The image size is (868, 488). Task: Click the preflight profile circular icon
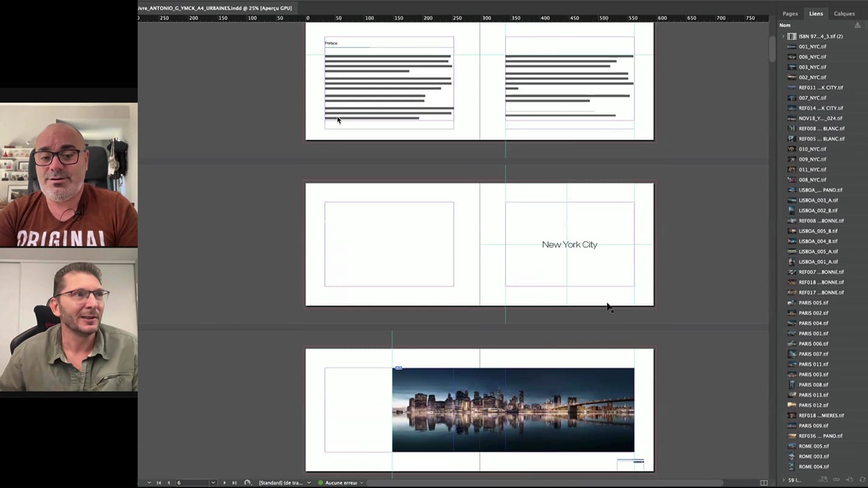point(247,483)
